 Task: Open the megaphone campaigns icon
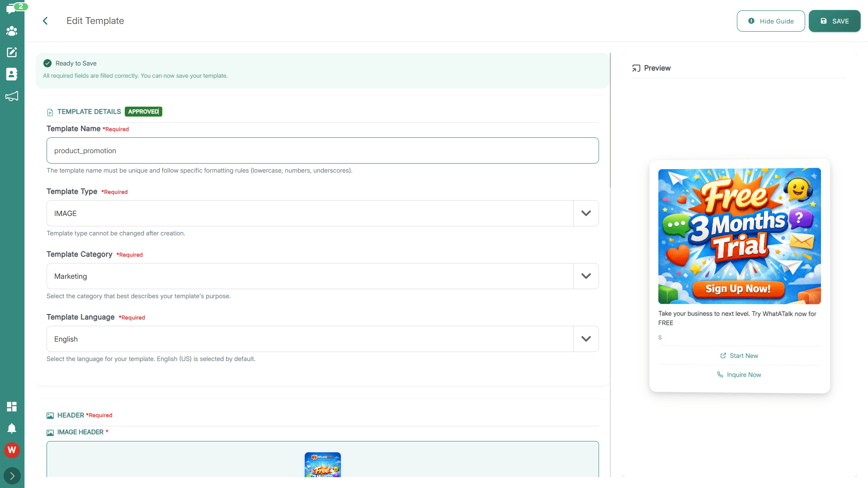tap(12, 96)
